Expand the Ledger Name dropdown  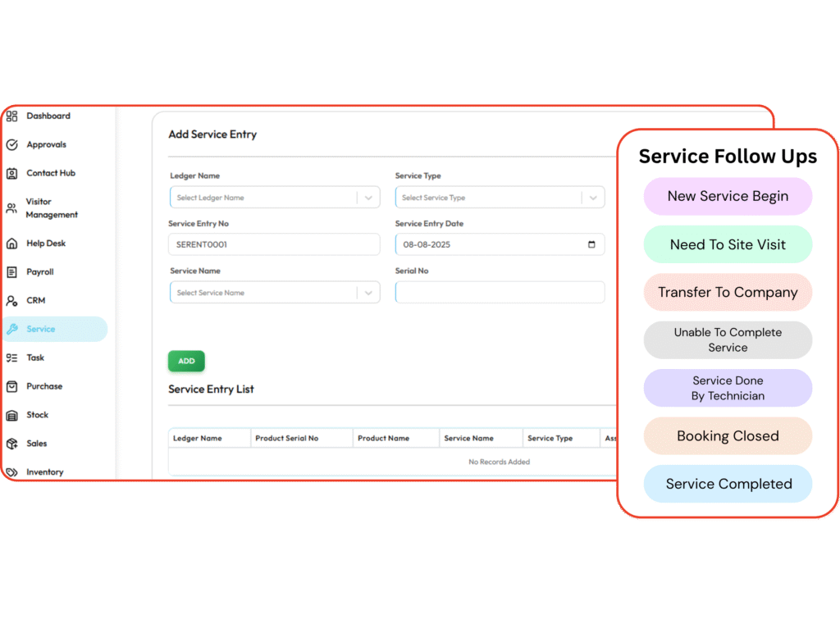(x=368, y=198)
